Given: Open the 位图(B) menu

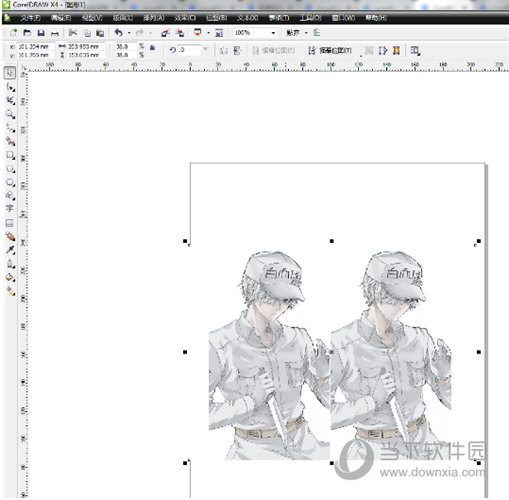Looking at the screenshot, I should click(x=216, y=18).
